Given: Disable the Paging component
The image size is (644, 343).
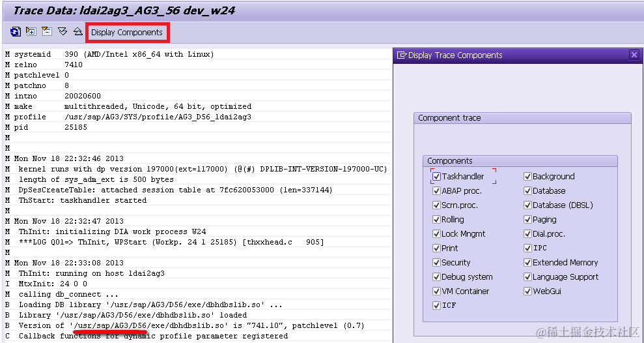Looking at the screenshot, I should coord(528,220).
